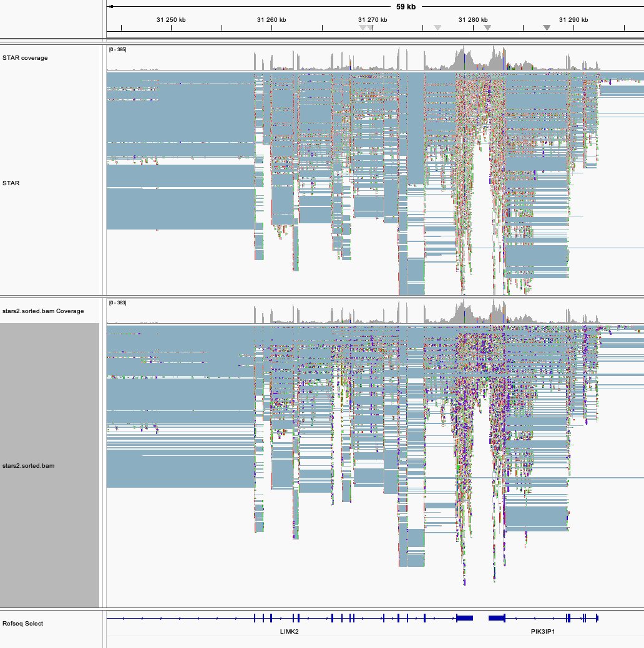Click the 59 kb span label on ruler
Image resolution: width=644 pixels, height=648 pixels.
406,7
